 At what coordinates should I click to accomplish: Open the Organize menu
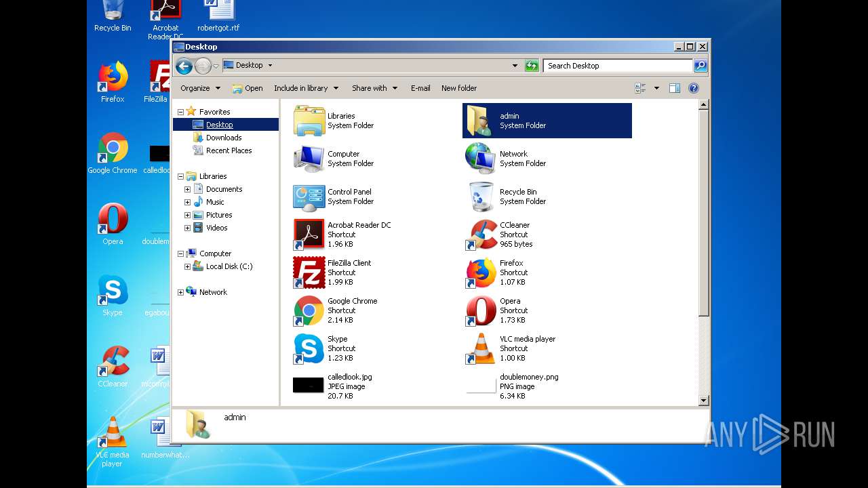point(201,88)
